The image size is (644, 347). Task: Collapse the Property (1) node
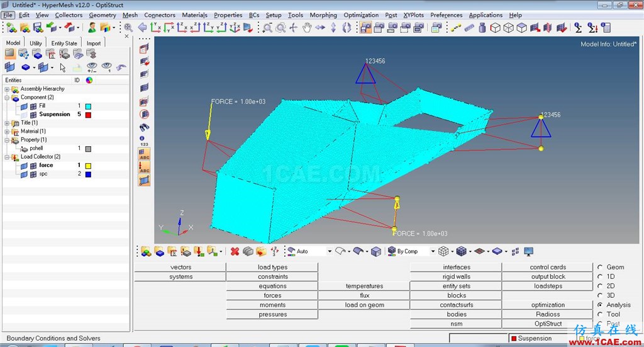pos(7,140)
